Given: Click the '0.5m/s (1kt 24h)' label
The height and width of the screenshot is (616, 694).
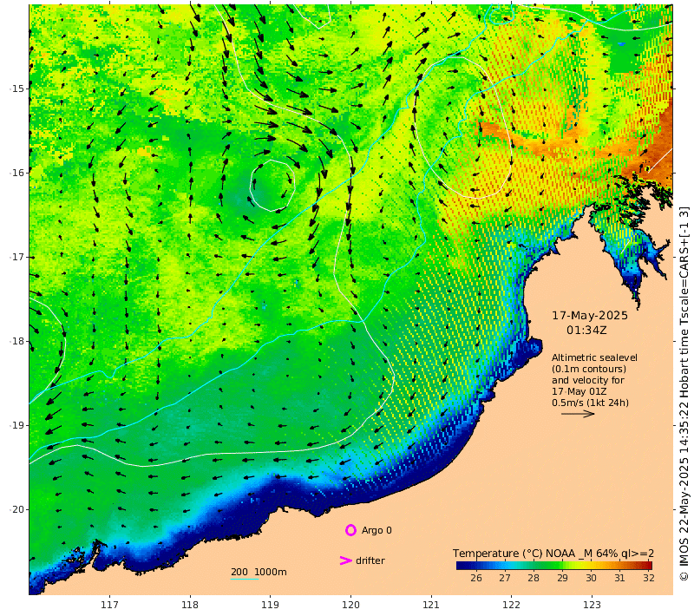Looking at the screenshot, I should click(590, 403).
